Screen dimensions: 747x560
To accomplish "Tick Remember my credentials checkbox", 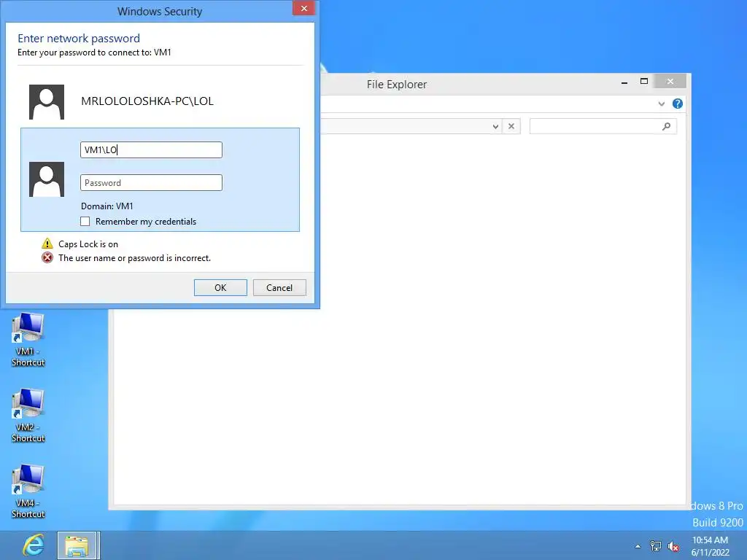I will pyautogui.click(x=85, y=222).
